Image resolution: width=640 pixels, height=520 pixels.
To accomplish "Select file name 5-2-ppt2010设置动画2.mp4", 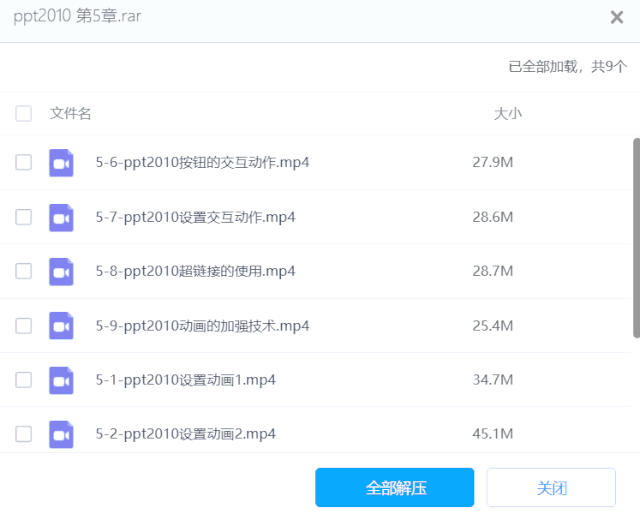I will [185, 434].
